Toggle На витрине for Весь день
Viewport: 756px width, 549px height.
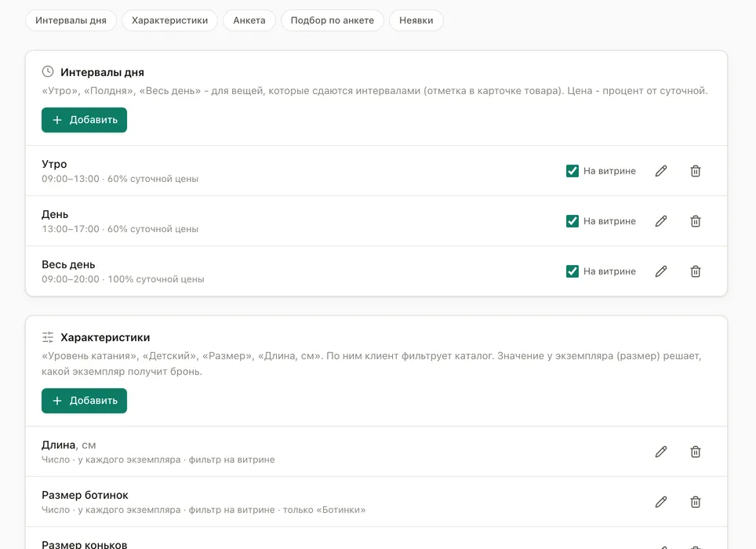(572, 271)
